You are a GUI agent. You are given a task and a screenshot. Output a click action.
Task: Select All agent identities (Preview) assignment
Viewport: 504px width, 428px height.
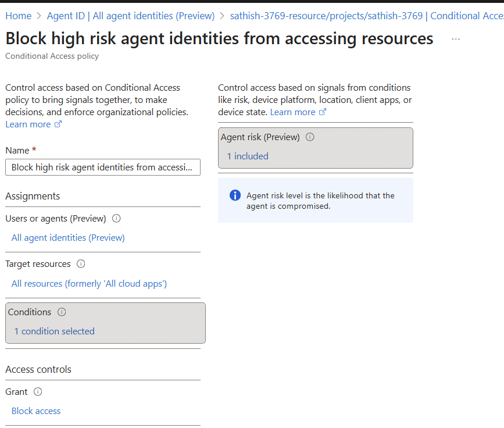pyautogui.click(x=68, y=237)
